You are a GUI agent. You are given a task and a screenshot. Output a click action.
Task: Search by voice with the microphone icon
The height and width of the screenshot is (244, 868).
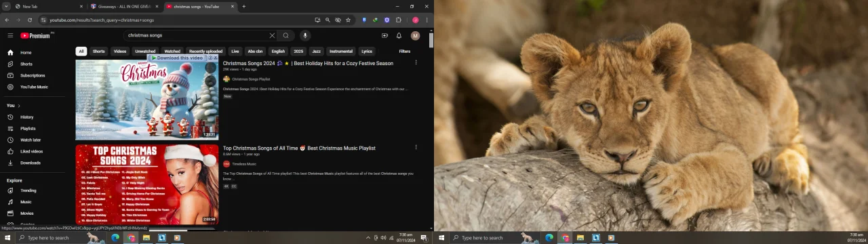point(305,35)
